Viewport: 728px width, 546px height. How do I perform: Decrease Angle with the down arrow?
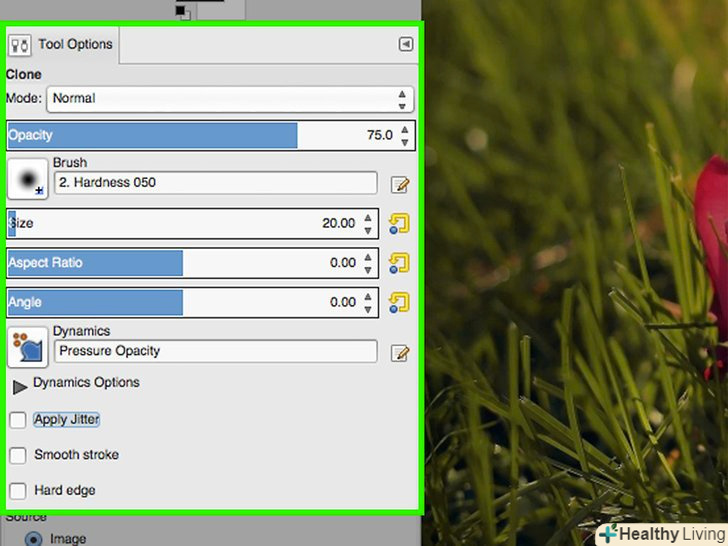pyautogui.click(x=368, y=309)
